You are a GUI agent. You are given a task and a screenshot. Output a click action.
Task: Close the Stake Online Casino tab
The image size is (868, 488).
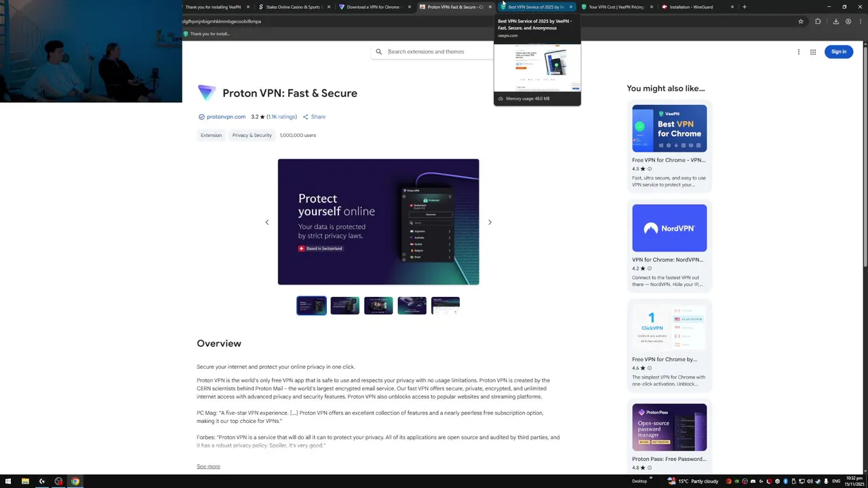coord(329,7)
